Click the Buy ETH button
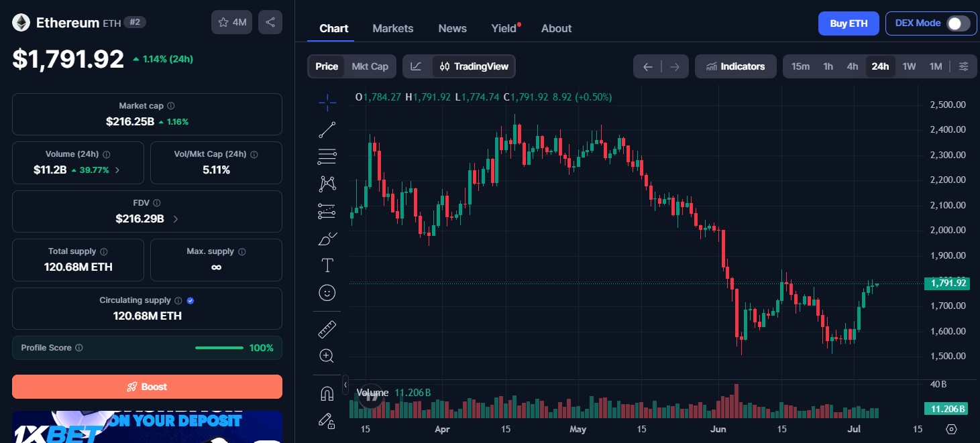 click(x=849, y=23)
